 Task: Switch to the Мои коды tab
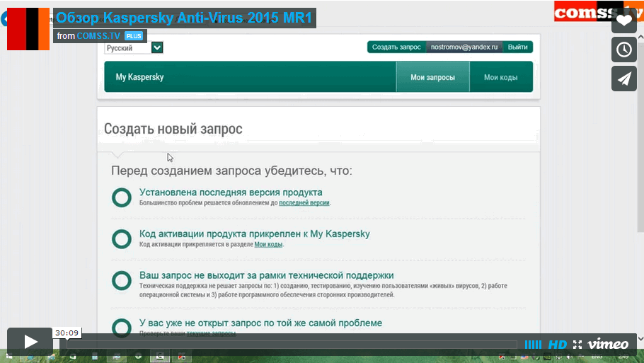point(500,77)
